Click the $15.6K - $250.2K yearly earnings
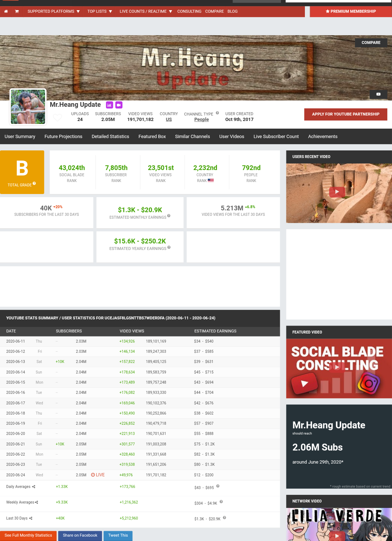This screenshot has height=541, width=392. point(140,241)
